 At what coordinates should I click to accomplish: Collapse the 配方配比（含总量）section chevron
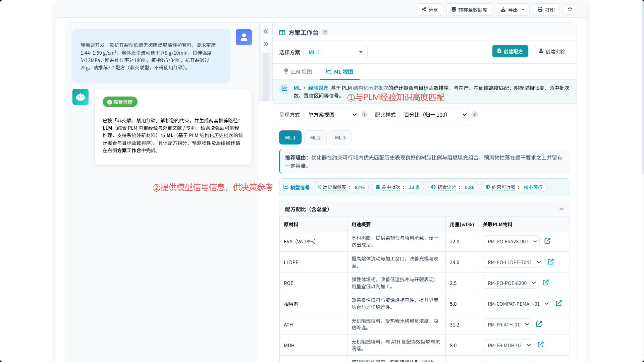[x=561, y=209]
